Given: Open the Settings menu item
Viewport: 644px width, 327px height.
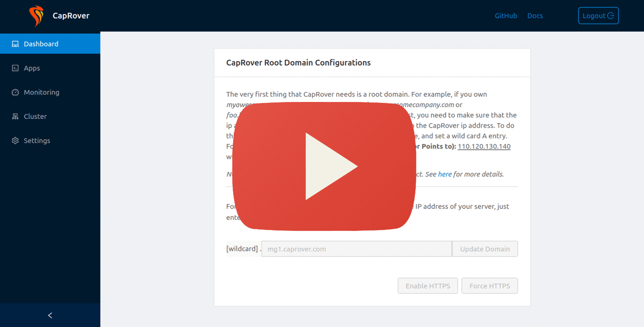Looking at the screenshot, I should (37, 141).
